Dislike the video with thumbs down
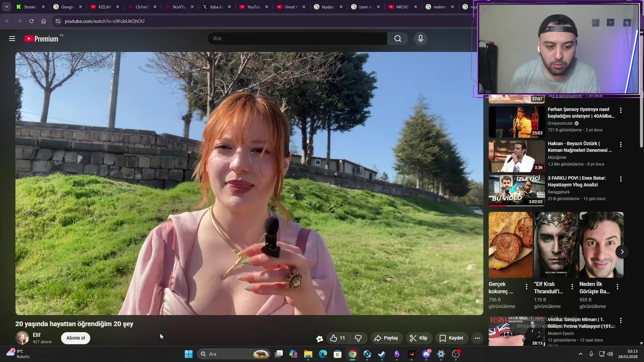The height and width of the screenshot is (362, 644). click(x=358, y=338)
